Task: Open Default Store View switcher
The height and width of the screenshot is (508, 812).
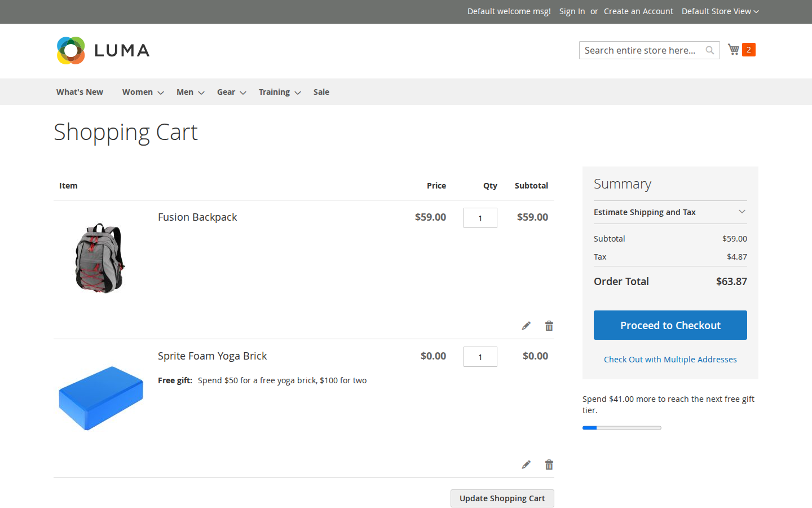Action: [x=720, y=11]
